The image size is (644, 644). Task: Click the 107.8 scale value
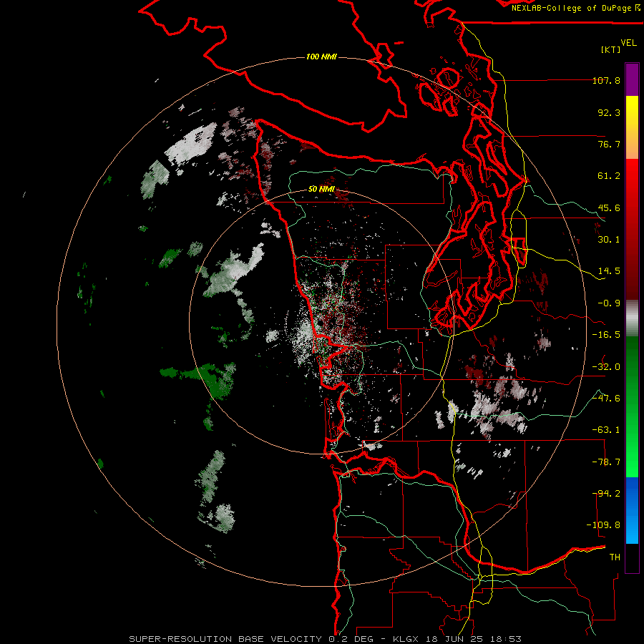tap(606, 80)
